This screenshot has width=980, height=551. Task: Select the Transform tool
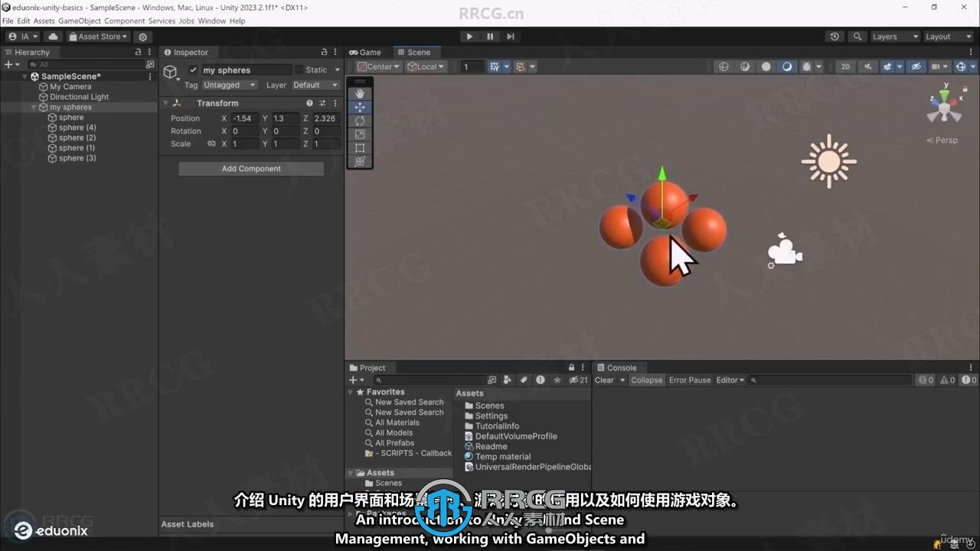(360, 161)
